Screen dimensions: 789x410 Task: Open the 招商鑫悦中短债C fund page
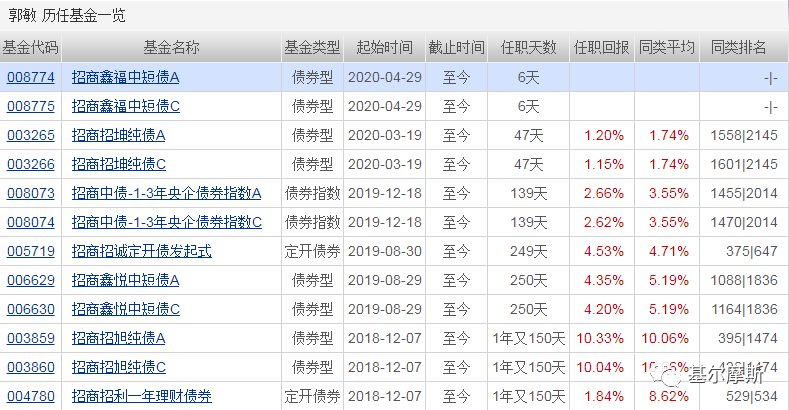tap(125, 309)
